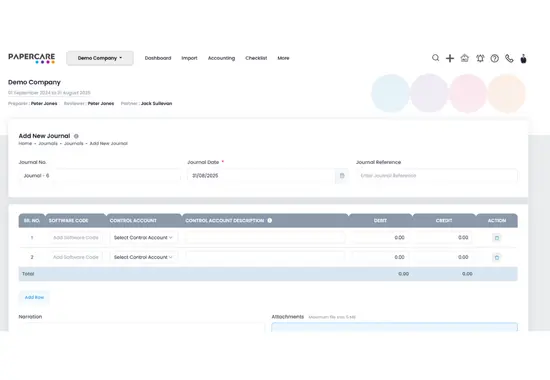Click the first Journals breadcrumb link
The image size is (550, 380).
48,144
